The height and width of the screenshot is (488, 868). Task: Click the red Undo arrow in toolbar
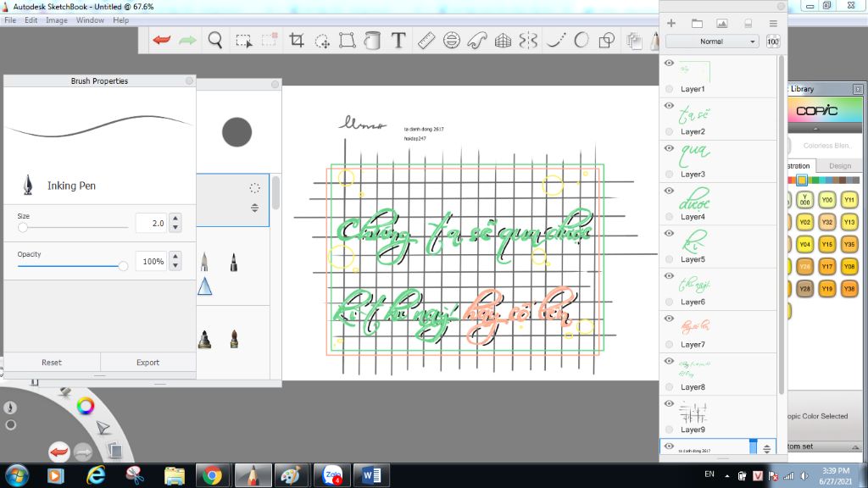pos(162,40)
